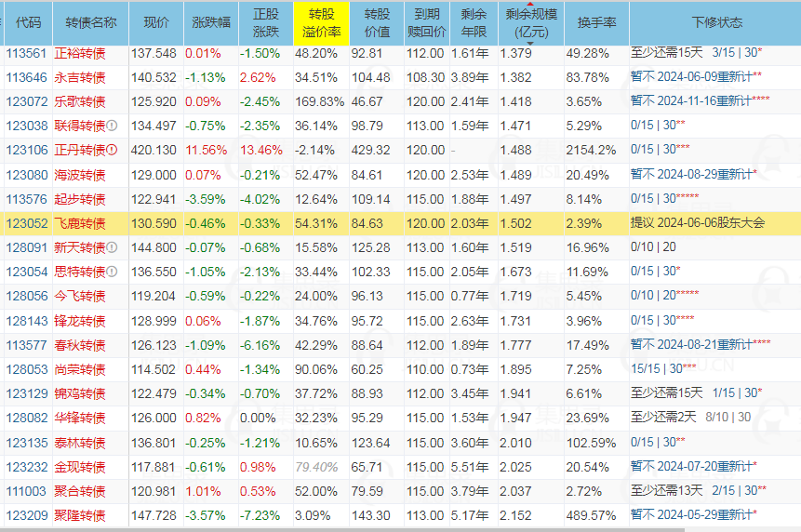Open the 华锋转债 bond link
The height and width of the screenshot is (532, 801).
click(80, 418)
